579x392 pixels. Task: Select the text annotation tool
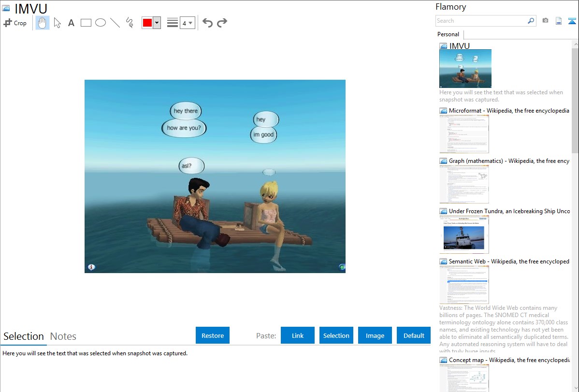coord(71,23)
